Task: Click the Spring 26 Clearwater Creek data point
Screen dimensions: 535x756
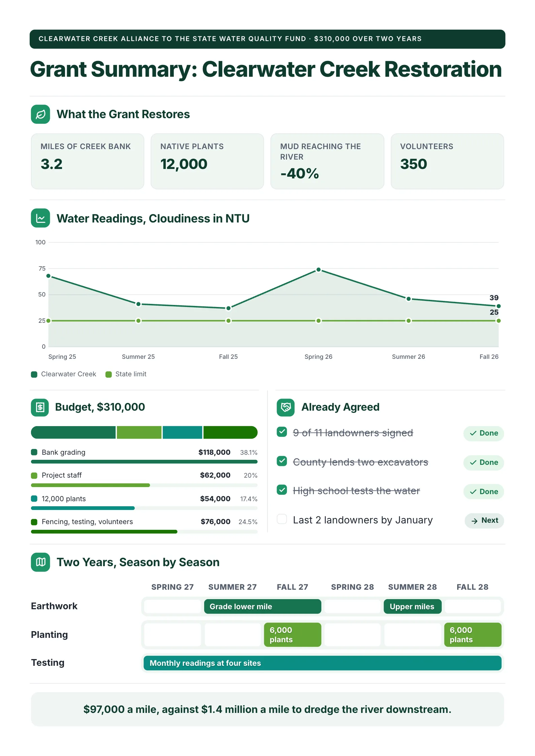Action: [x=318, y=270]
